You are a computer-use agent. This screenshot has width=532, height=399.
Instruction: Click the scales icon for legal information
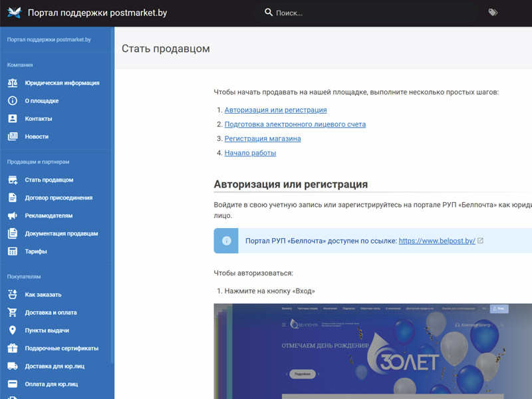[12, 83]
